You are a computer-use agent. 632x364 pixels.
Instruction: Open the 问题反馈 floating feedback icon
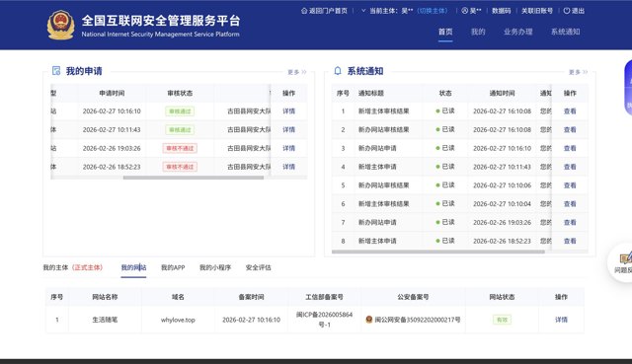click(624, 258)
